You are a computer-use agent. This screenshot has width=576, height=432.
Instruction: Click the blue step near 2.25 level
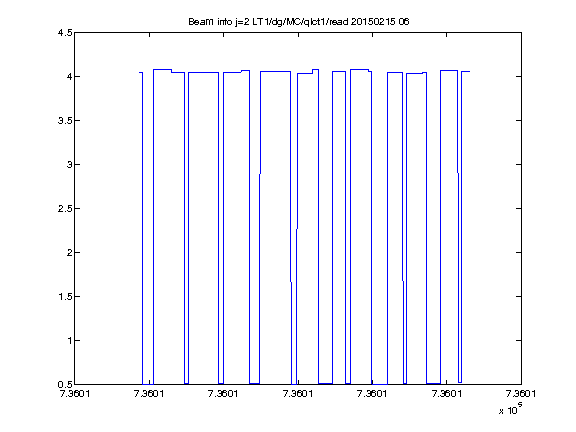297,229
